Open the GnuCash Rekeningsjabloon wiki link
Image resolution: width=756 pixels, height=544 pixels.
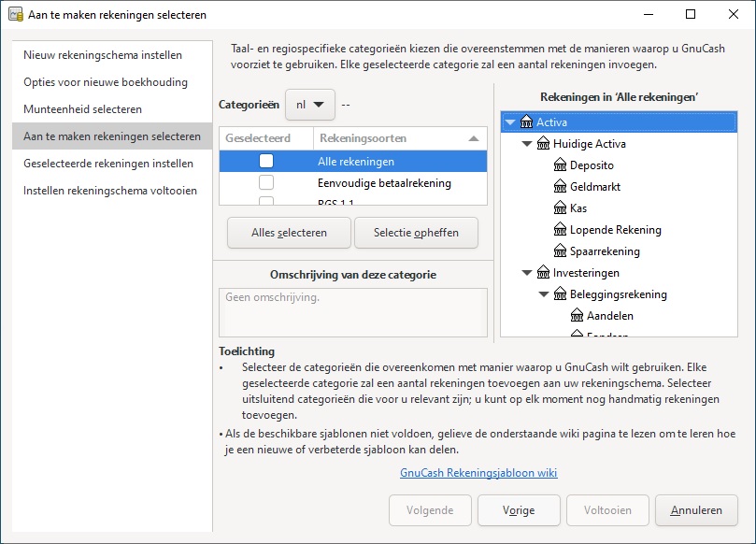(478, 473)
